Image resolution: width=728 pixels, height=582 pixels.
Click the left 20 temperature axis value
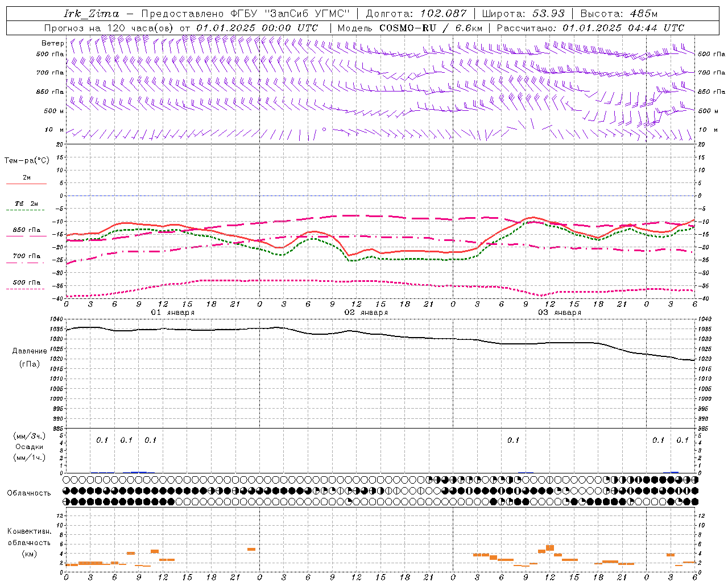(59, 145)
